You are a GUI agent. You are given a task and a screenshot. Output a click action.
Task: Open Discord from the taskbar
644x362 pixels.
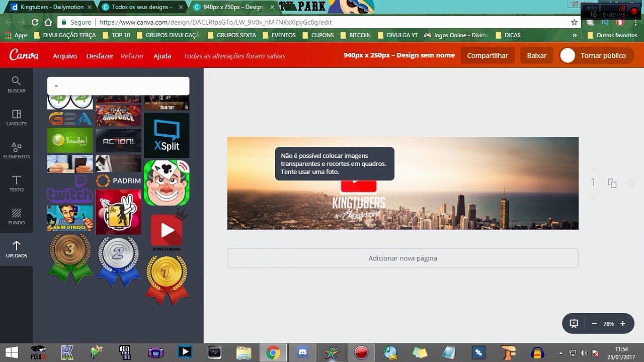pos(303,352)
